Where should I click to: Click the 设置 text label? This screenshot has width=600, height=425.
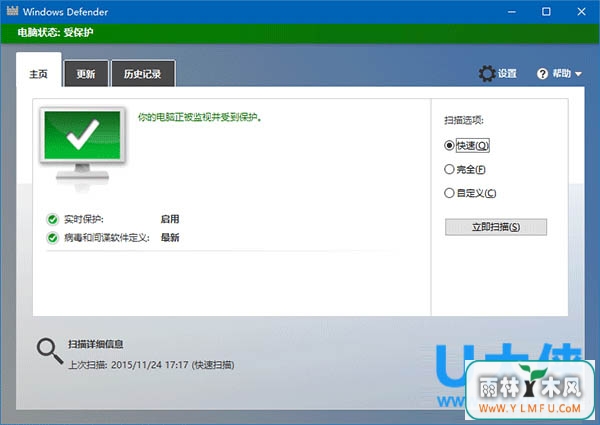[x=507, y=73]
